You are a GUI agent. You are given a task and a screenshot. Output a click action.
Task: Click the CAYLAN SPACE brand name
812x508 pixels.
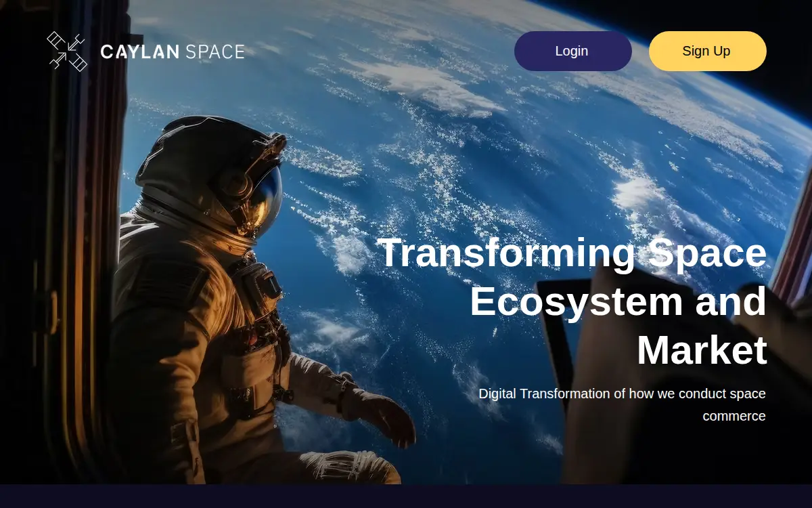[x=173, y=51]
